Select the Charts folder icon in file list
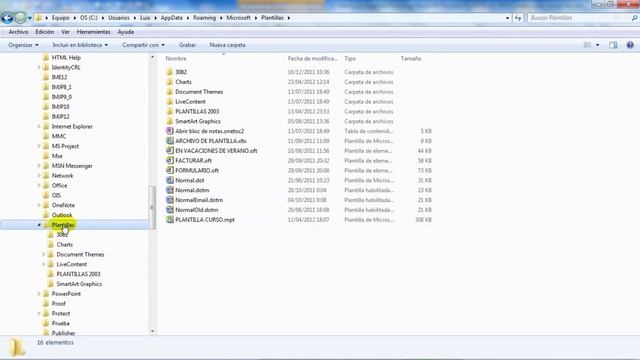Image resolution: width=640 pixels, height=360 pixels. 170,82
